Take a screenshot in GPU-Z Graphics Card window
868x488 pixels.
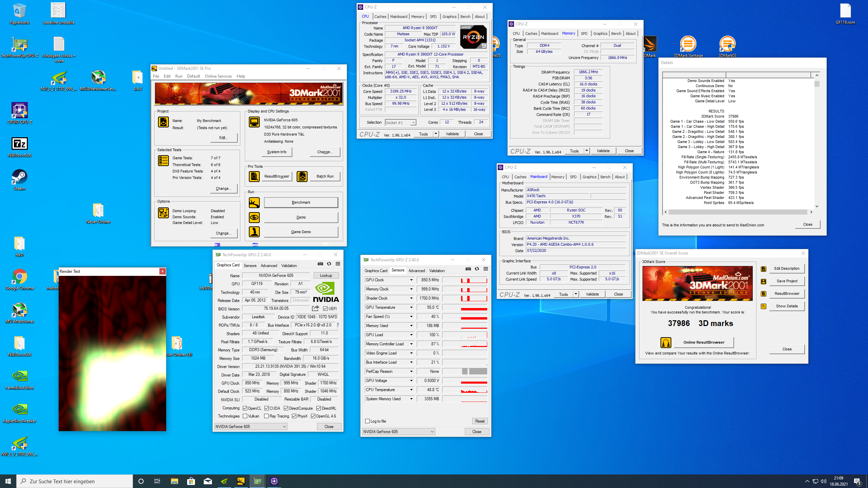[320, 264]
